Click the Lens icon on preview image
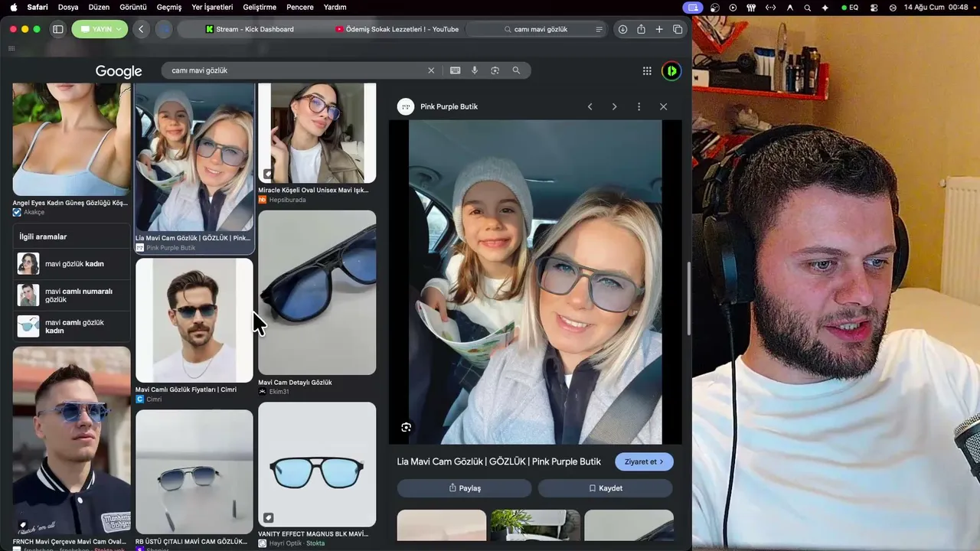The width and height of the screenshot is (980, 551). pyautogui.click(x=406, y=427)
